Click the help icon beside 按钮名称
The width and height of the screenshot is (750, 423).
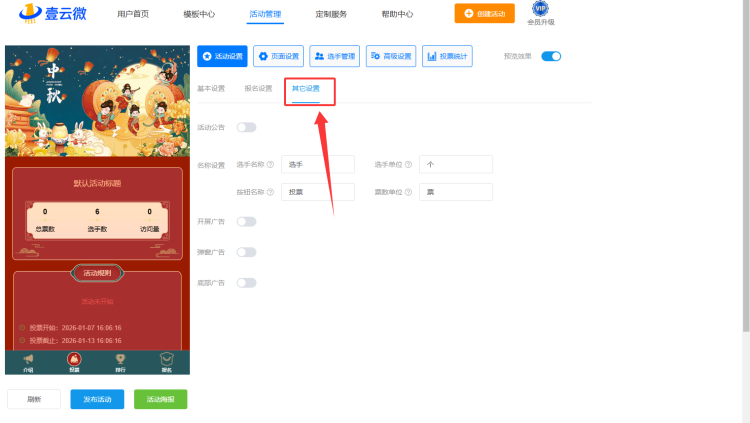(271, 192)
